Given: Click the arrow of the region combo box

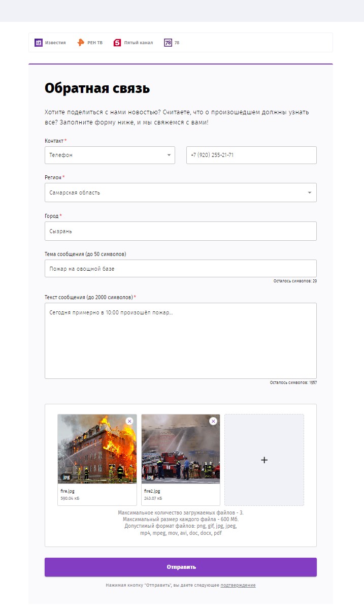Looking at the screenshot, I should tap(309, 193).
